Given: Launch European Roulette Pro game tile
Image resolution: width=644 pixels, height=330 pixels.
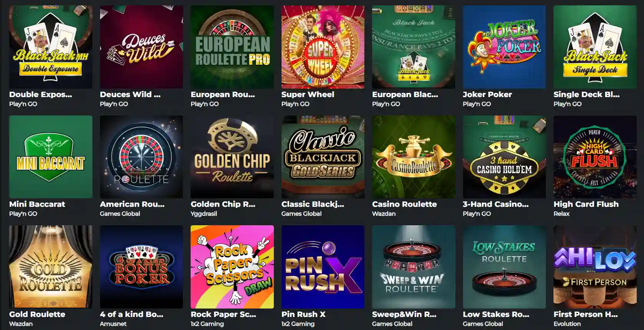Looking at the screenshot, I should (x=232, y=47).
